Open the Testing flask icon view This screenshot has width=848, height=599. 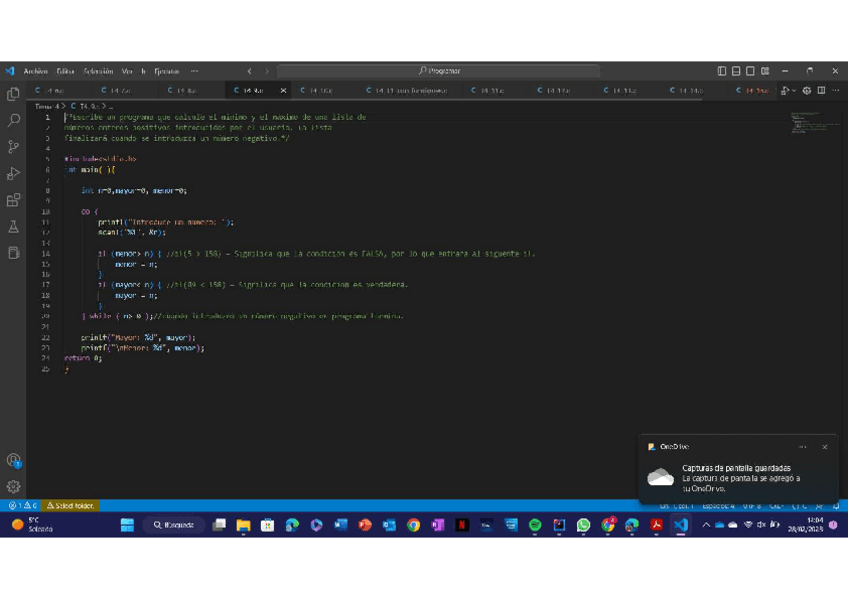point(14,227)
